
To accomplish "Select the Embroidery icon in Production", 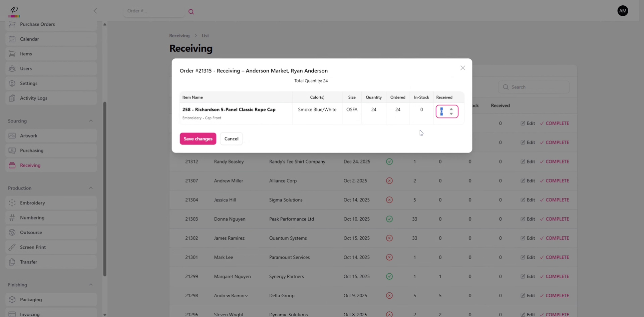I will 12,203.
